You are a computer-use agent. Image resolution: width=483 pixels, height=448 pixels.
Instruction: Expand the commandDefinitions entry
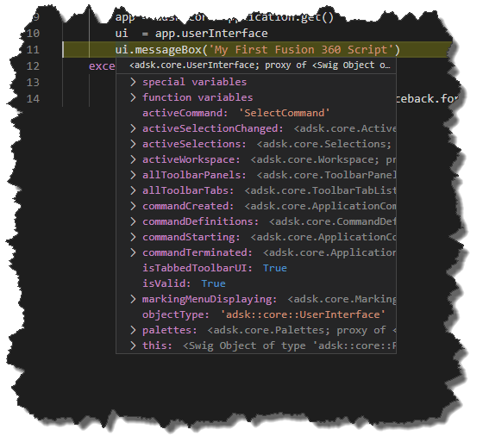coord(133,221)
